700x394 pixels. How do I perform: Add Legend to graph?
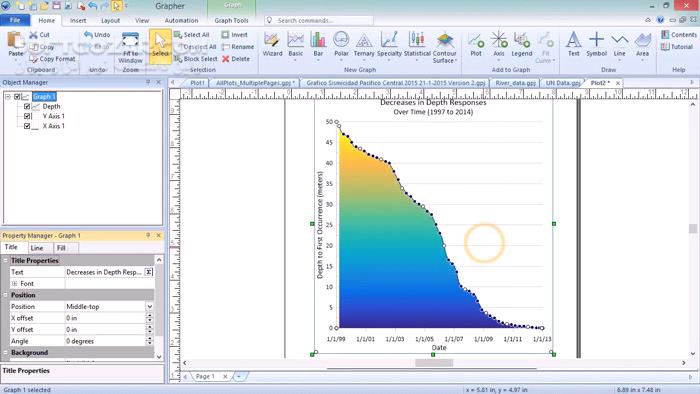pos(521,45)
